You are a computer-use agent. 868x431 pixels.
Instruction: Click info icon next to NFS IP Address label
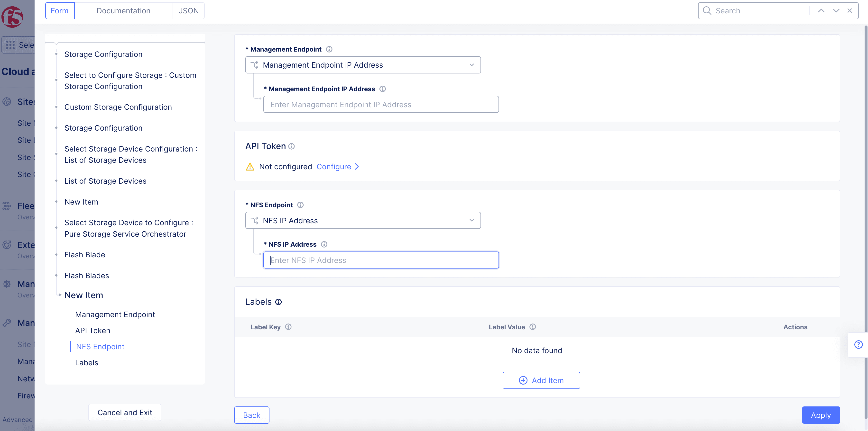tap(324, 244)
